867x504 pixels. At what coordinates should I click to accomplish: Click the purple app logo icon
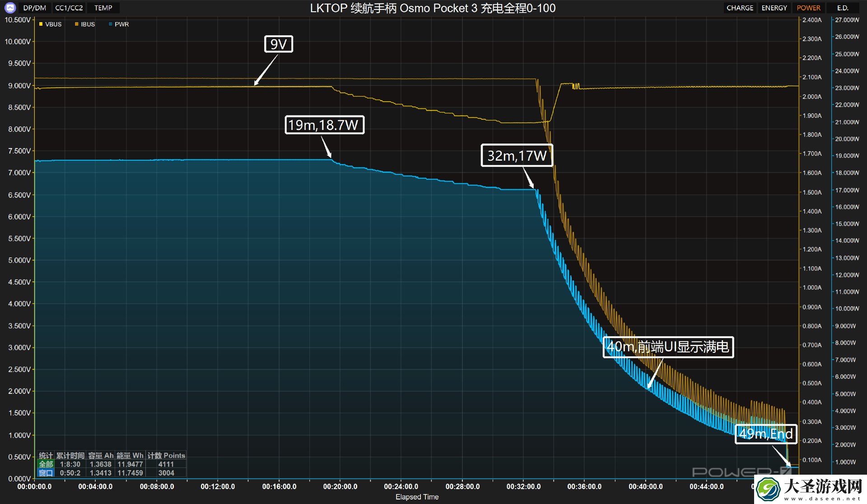10,8
